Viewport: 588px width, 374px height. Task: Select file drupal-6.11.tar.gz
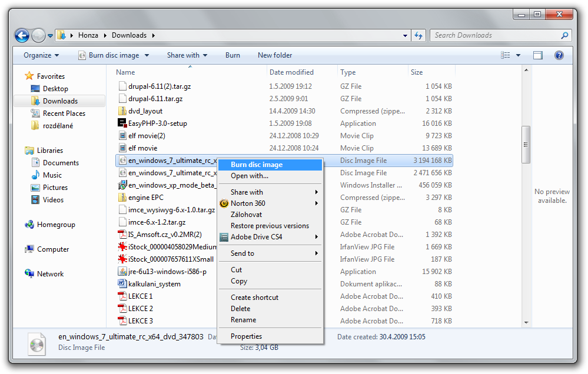pyautogui.click(x=155, y=99)
